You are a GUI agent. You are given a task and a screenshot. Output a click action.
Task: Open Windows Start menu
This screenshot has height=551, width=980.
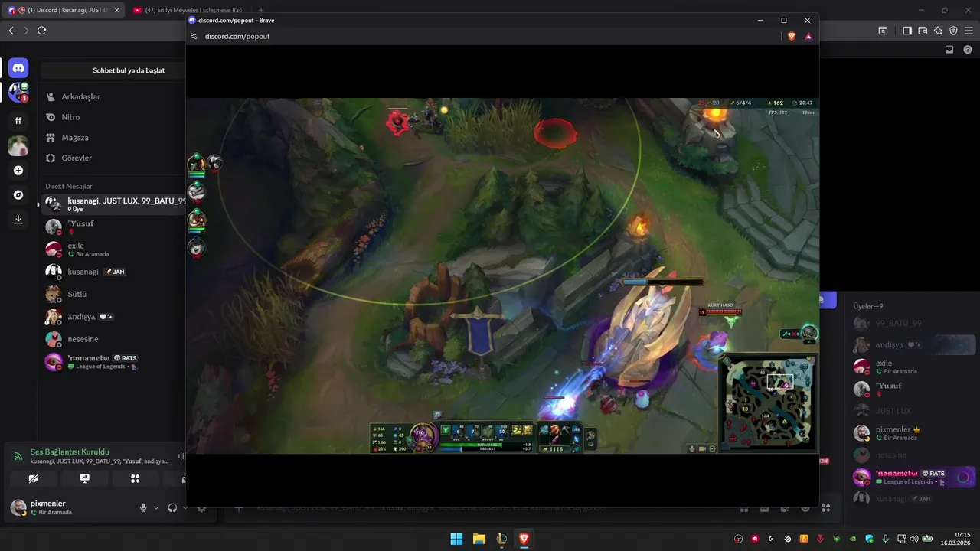(x=456, y=539)
